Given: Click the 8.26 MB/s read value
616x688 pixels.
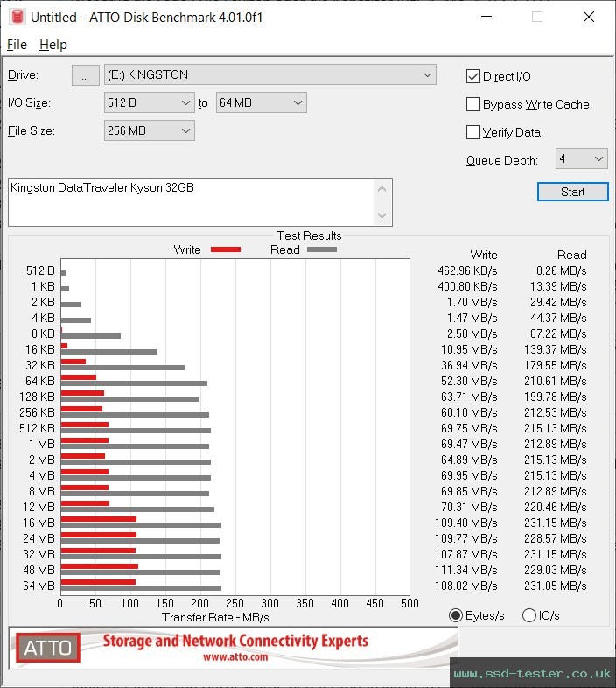Looking at the screenshot, I should pos(561,270).
